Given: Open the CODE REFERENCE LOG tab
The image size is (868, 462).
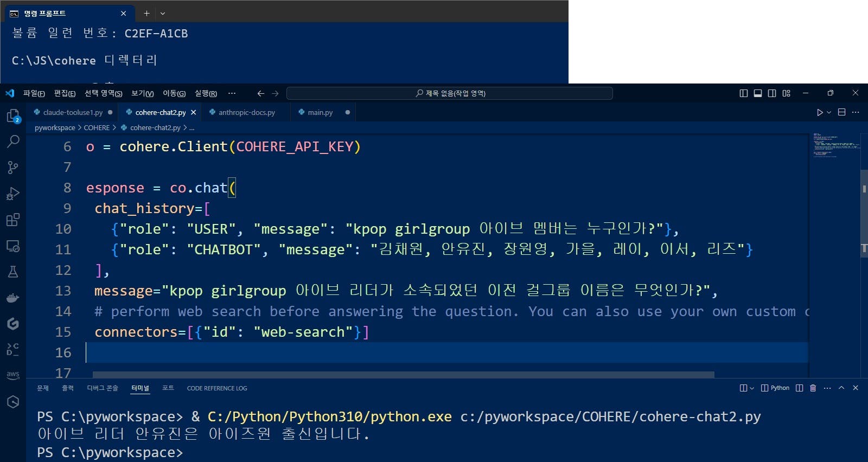Looking at the screenshot, I should [217, 388].
